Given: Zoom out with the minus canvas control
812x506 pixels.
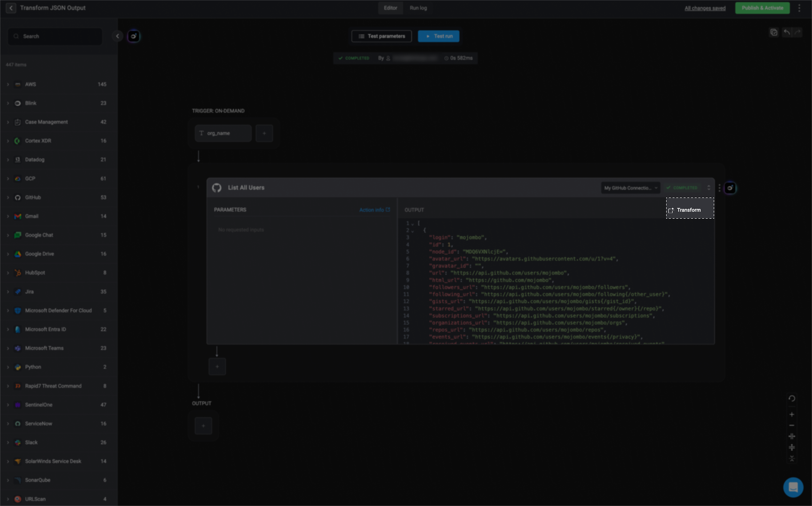Looking at the screenshot, I should point(792,425).
